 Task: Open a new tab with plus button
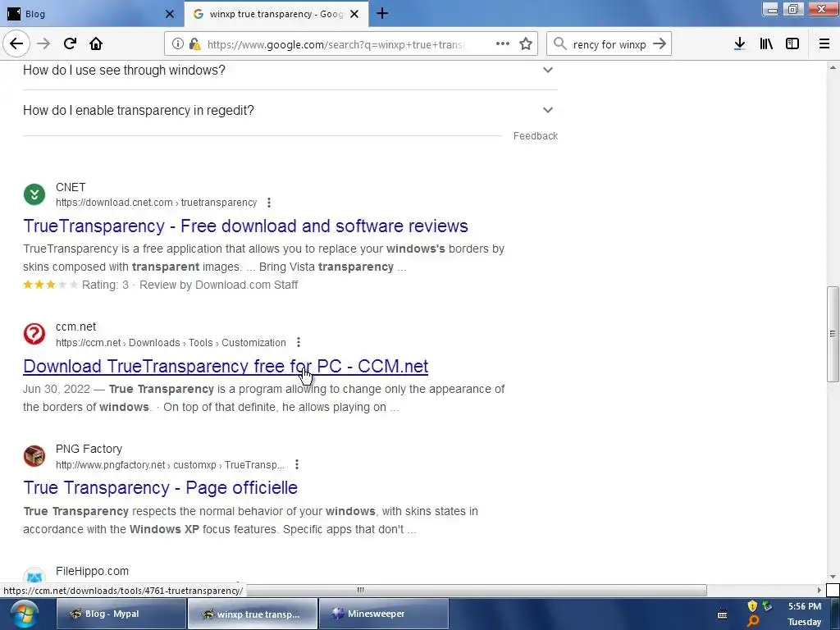pos(382,13)
